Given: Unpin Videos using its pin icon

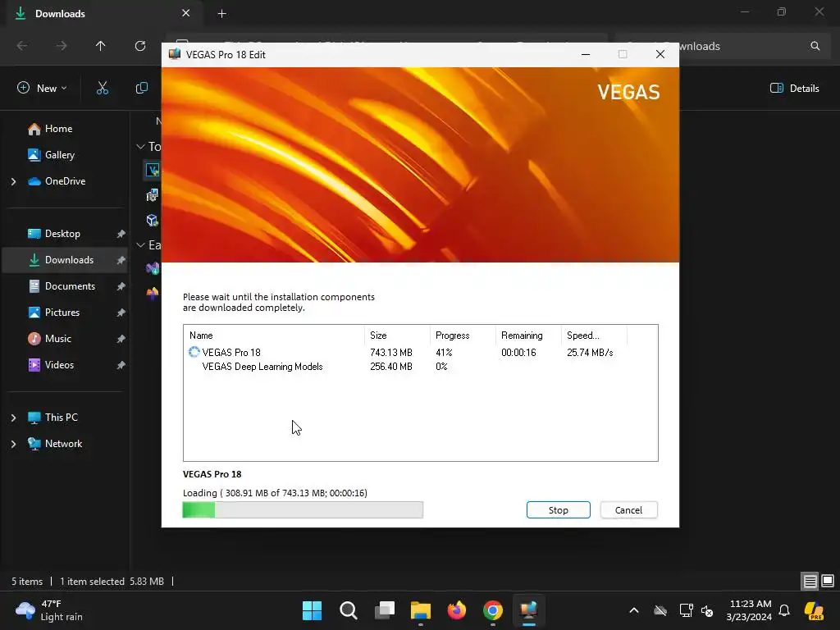Looking at the screenshot, I should pos(121,365).
